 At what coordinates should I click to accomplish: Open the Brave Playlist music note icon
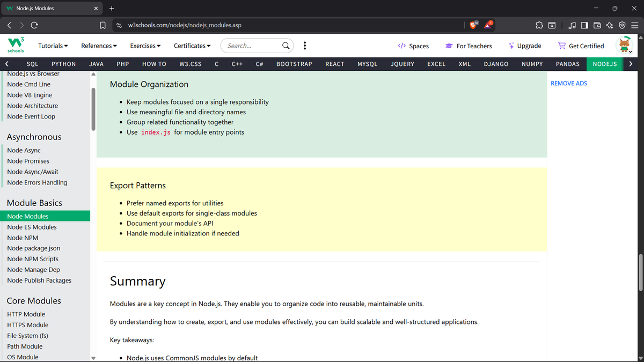[572, 25]
